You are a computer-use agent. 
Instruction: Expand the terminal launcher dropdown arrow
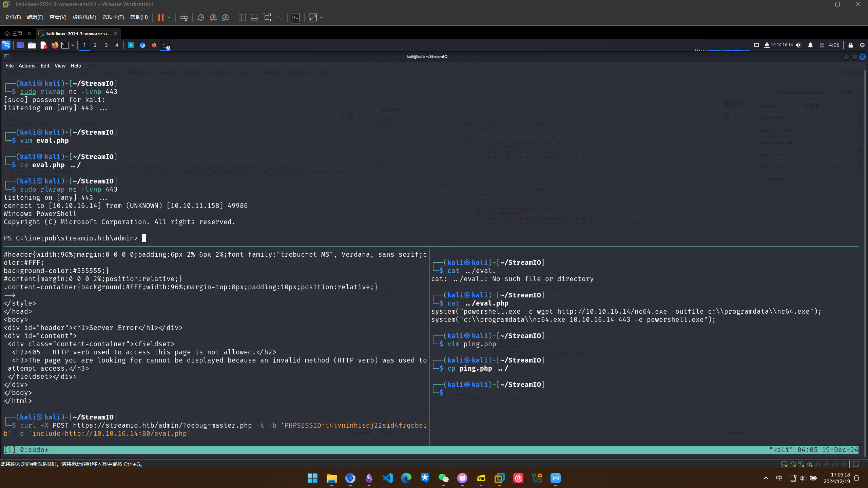click(x=73, y=45)
